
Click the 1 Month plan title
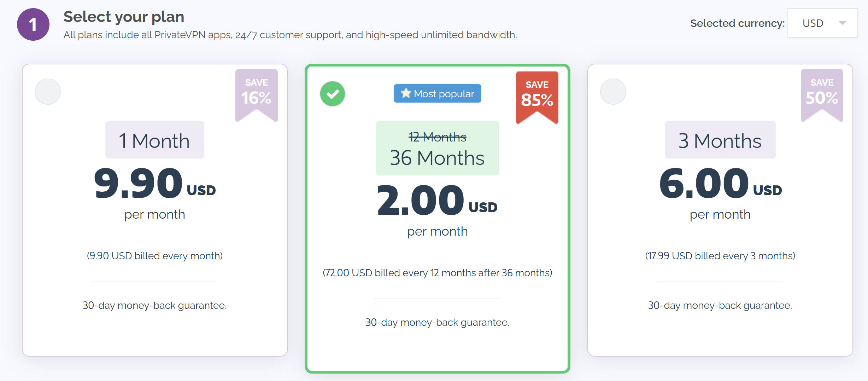155,140
